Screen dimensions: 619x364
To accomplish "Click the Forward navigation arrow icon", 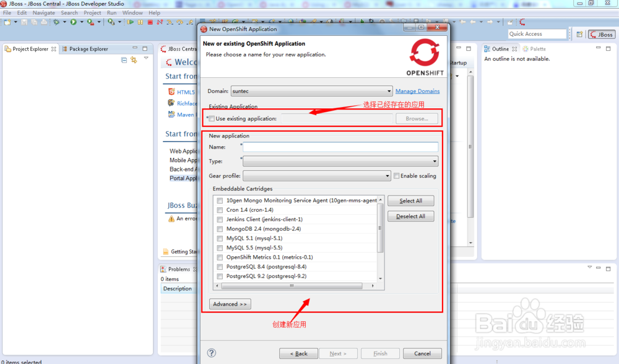I will coord(490,22).
